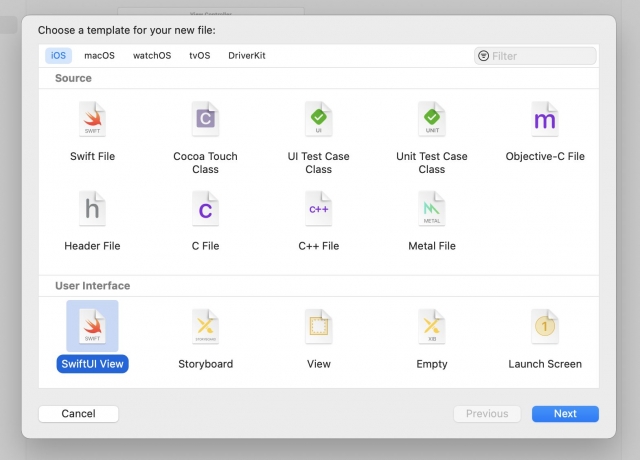Switch to the macOS platform tab

[100, 56]
